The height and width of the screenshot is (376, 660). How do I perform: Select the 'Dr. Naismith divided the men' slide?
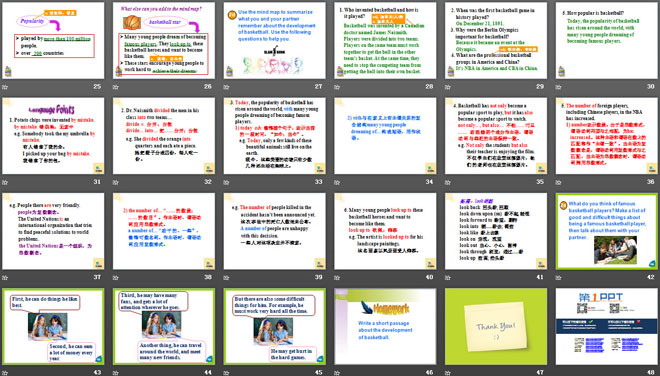[x=164, y=136]
